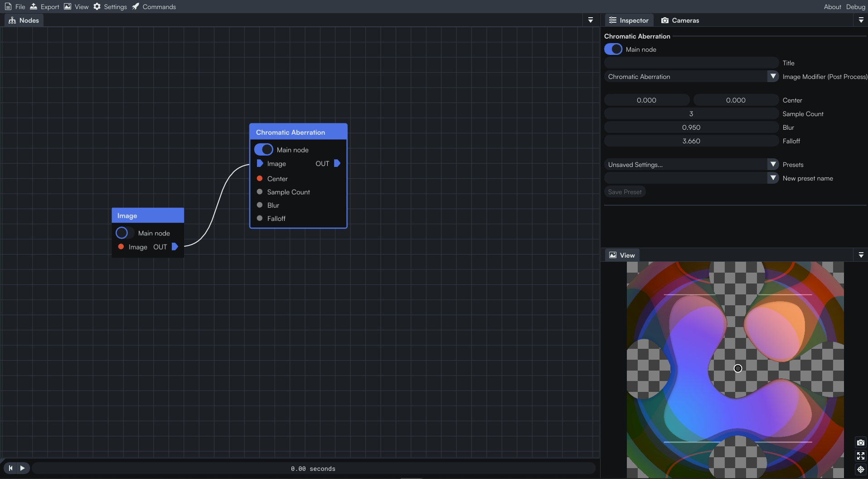This screenshot has width=868, height=479.
Task: Click the Chromatic Aberration OUT port arrow
Action: 337,163
